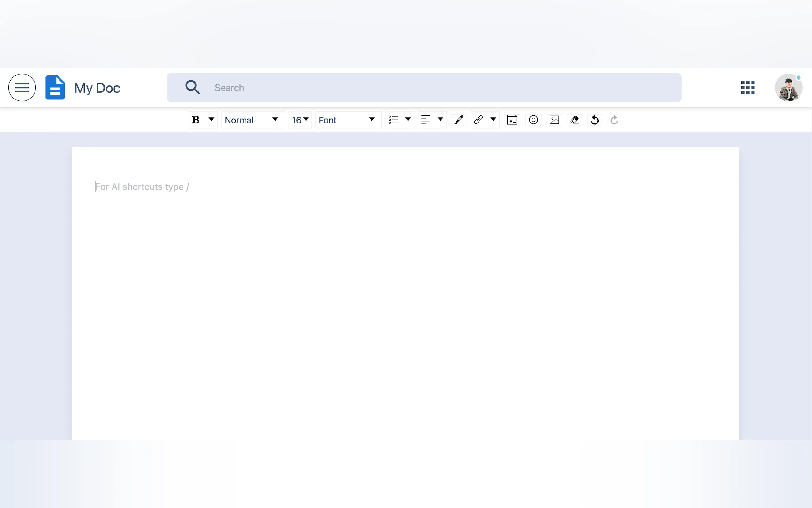Toggle bold formatting

196,120
